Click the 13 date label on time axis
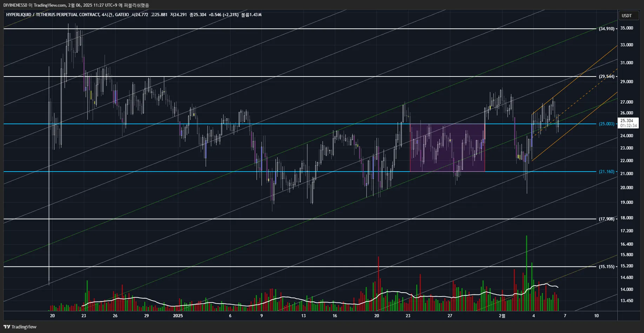Image resolution: width=644 pixels, height=333 pixels. tap(303, 316)
